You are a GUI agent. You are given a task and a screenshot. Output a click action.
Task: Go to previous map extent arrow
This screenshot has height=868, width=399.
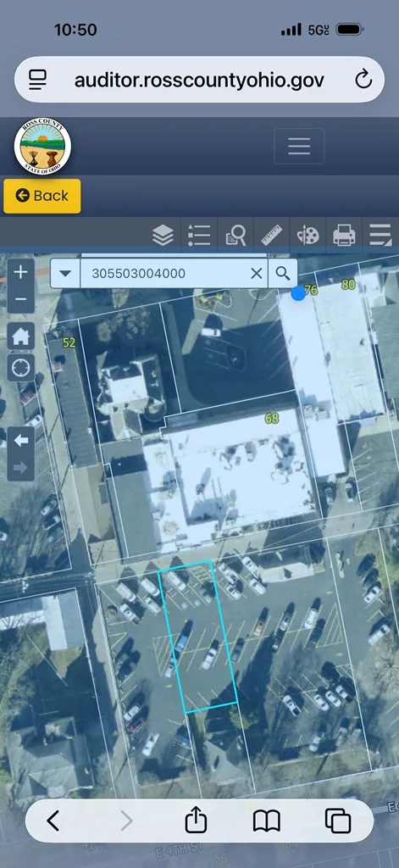tap(21, 441)
